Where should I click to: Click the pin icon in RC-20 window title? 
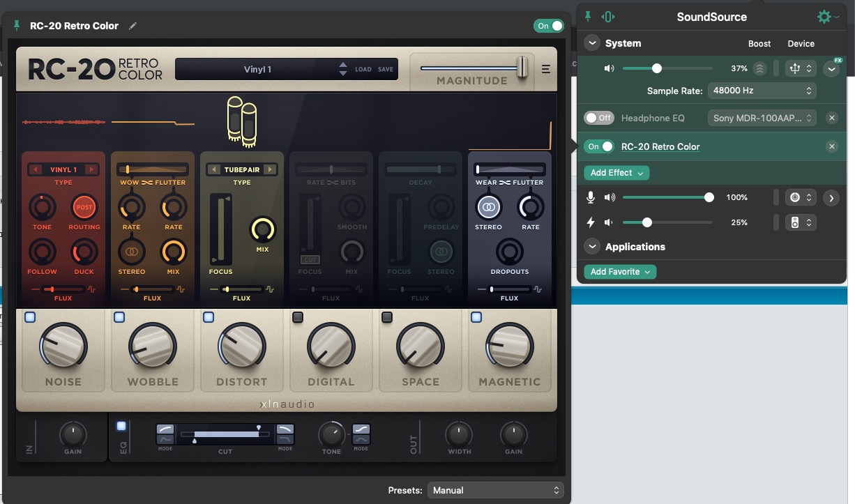pos(17,26)
